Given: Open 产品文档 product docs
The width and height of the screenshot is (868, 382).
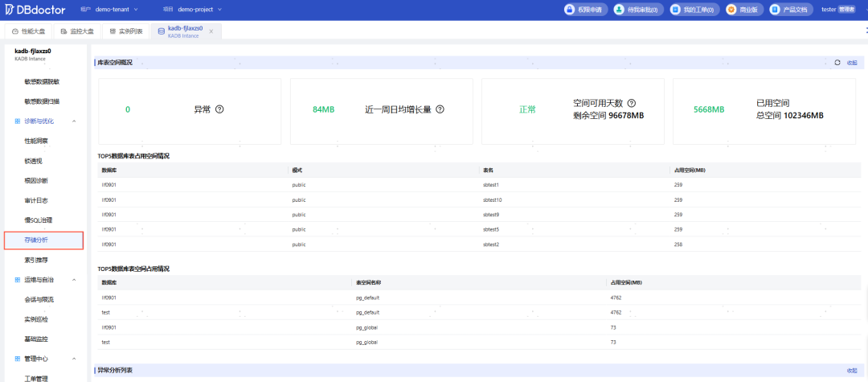Looking at the screenshot, I should [792, 10].
